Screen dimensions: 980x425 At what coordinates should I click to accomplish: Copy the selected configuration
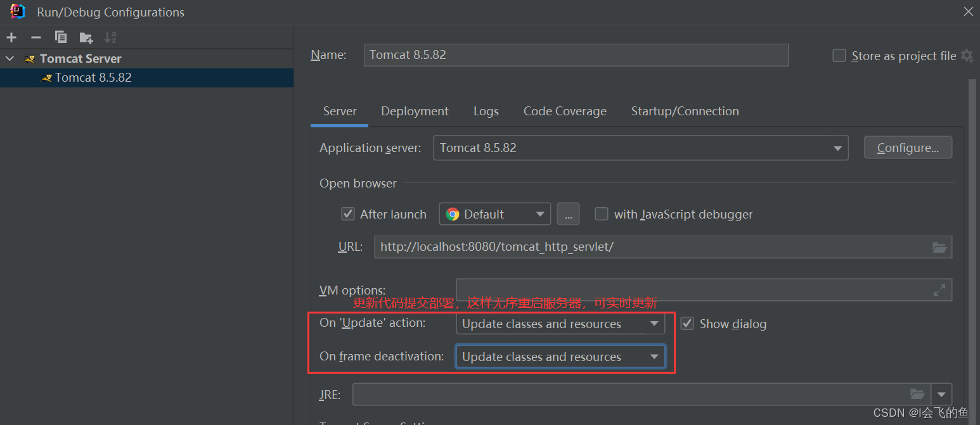point(61,37)
